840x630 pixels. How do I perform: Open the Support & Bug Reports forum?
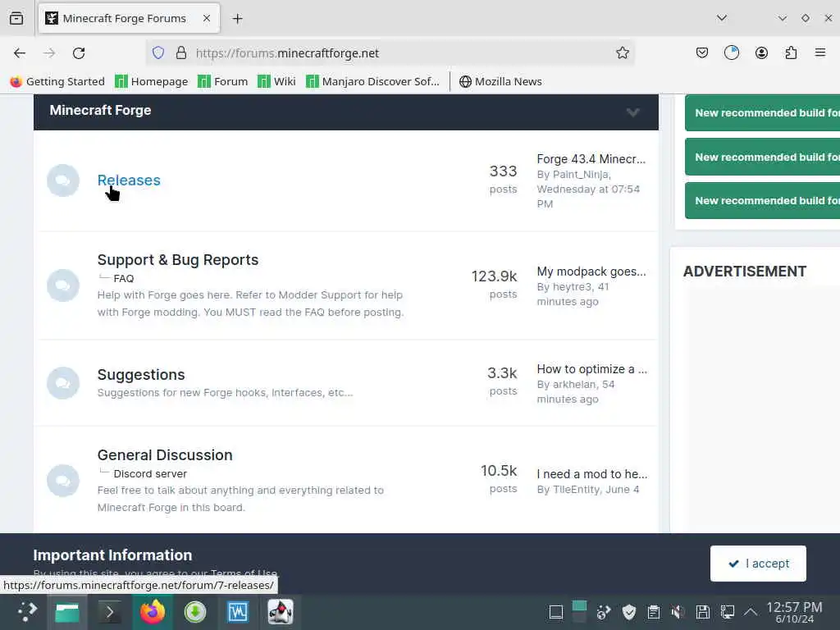click(x=178, y=260)
